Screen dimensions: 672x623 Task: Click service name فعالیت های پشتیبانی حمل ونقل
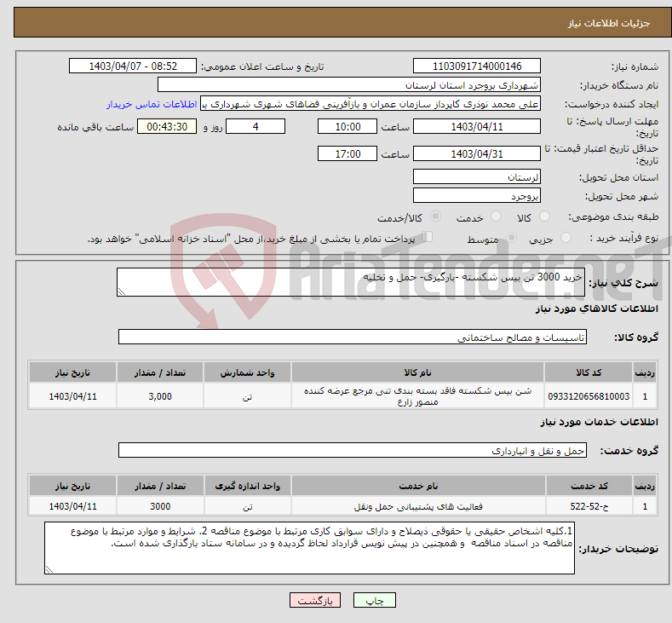point(418,506)
